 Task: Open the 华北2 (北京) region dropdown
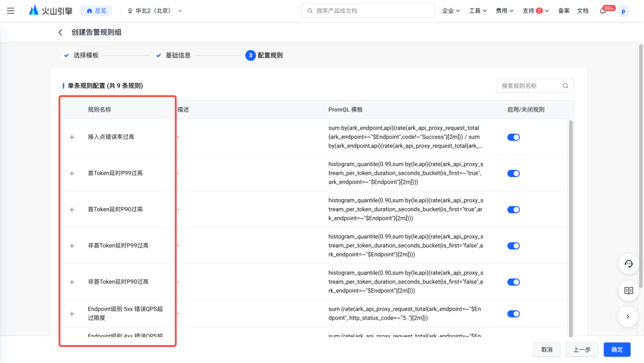(155, 11)
